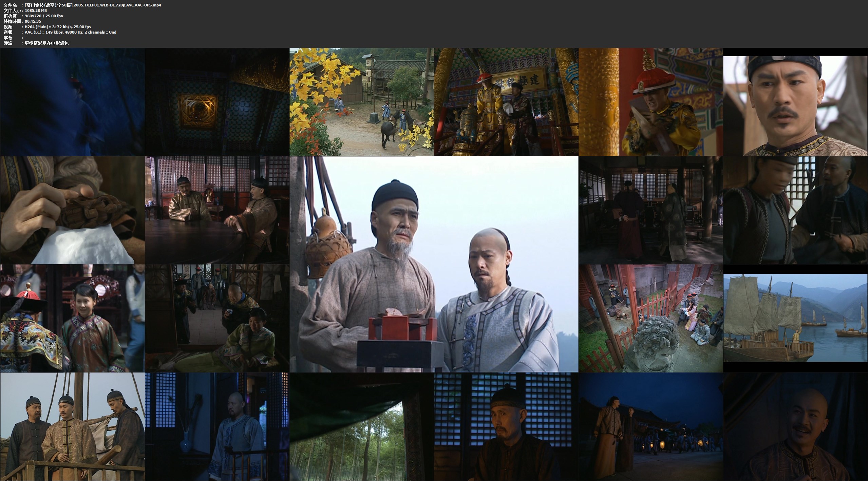
Task: Select the stone lion courtyard thumbnail
Action: (x=650, y=318)
